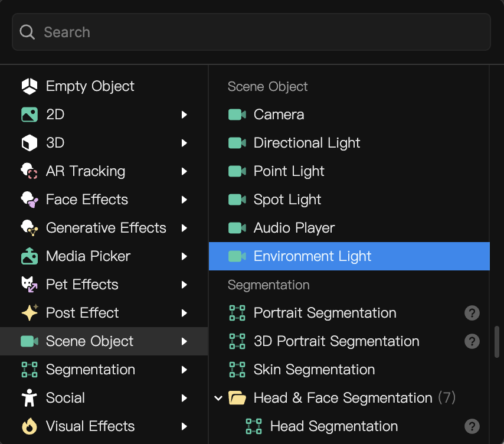
Task: Select Head & Face Segmentation folder row
Action: coord(349,398)
